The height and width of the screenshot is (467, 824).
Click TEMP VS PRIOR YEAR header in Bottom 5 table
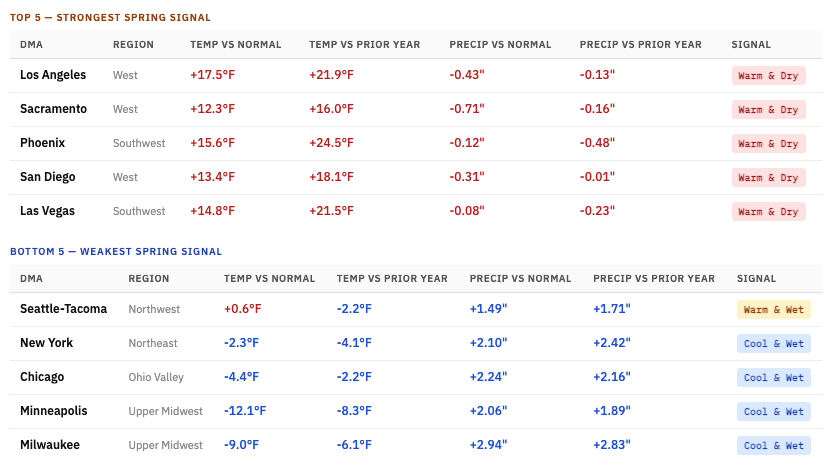coord(392,279)
